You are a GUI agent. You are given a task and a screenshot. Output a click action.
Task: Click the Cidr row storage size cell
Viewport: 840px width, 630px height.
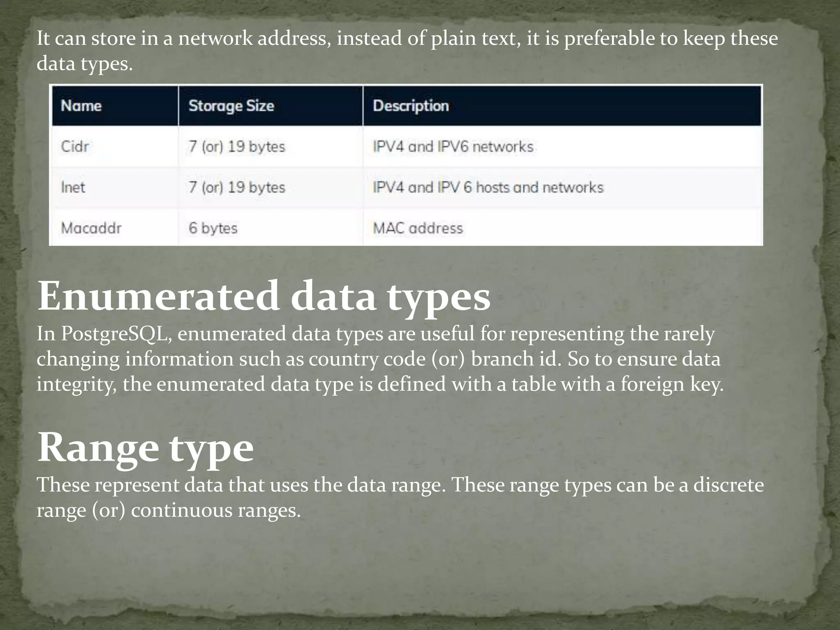(x=271, y=146)
